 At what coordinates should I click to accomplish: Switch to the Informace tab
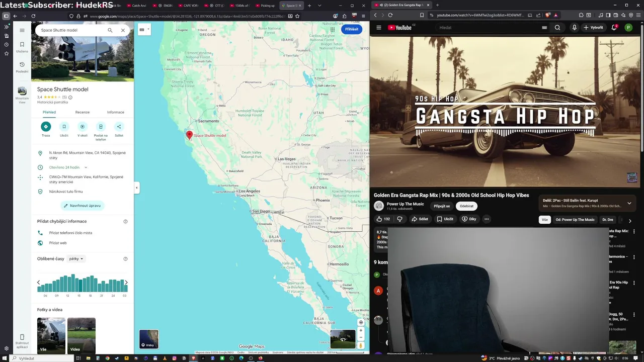tap(116, 112)
